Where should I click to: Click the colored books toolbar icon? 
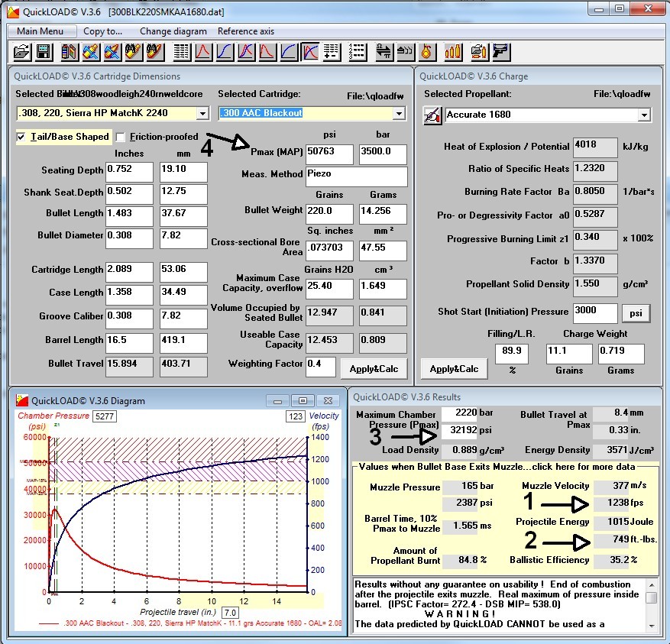click(x=70, y=52)
